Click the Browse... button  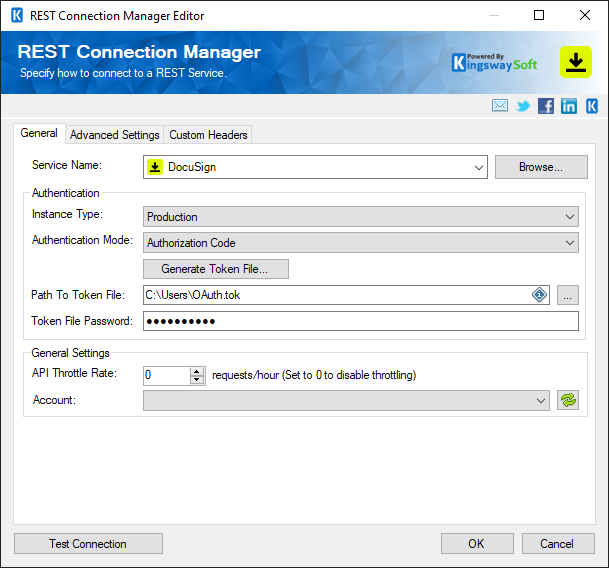(x=541, y=167)
